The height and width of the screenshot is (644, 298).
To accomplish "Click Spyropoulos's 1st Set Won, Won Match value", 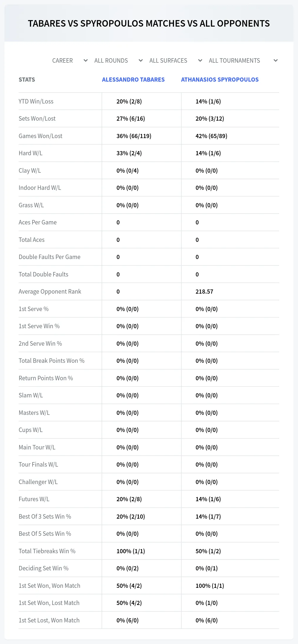I will tap(210, 586).
